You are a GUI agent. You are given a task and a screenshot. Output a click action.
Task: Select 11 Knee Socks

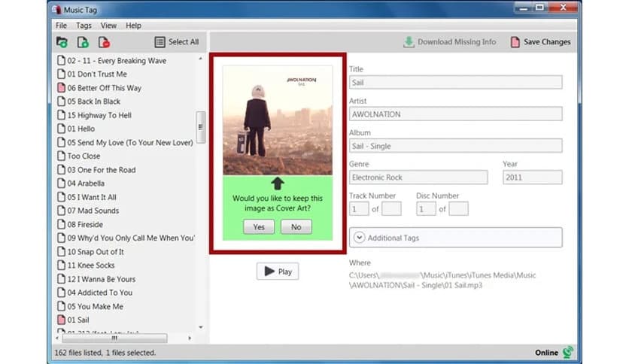(91, 265)
